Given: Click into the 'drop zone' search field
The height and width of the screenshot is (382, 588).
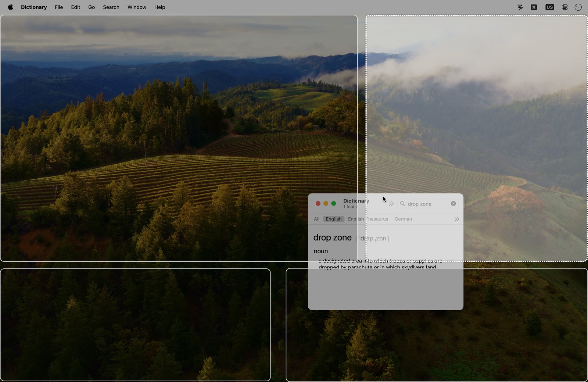Looking at the screenshot, I should (x=427, y=204).
